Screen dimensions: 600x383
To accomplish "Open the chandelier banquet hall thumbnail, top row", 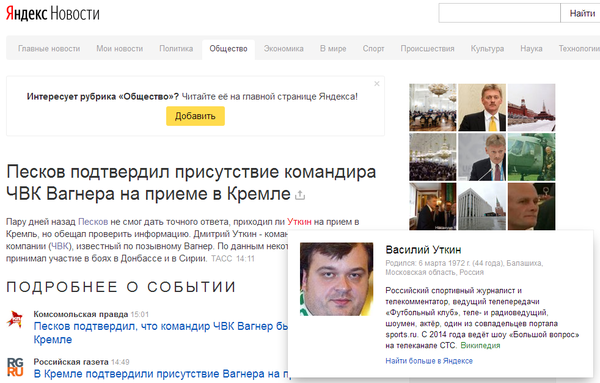I will (433, 108).
